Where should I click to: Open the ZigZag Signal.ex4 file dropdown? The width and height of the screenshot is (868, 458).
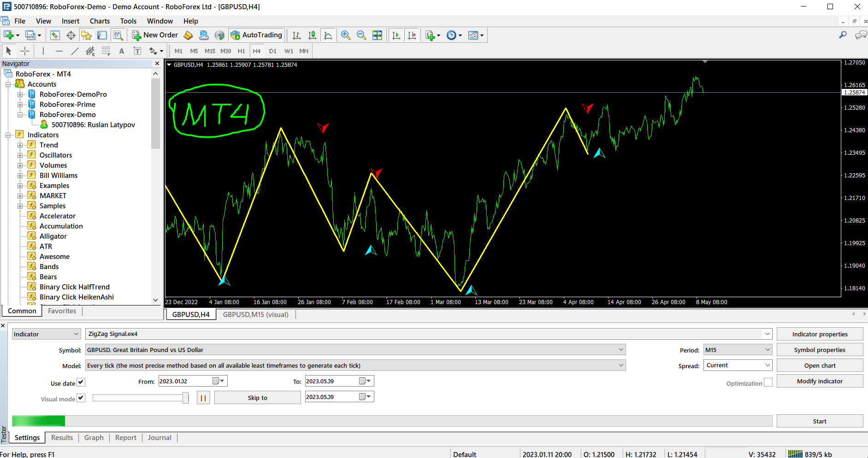click(429, 334)
